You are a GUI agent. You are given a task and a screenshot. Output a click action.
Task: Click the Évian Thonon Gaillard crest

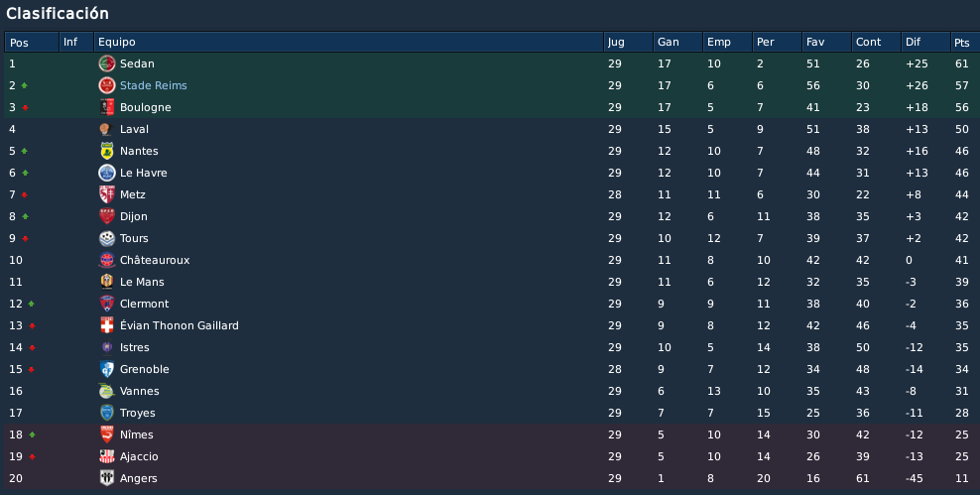tap(107, 325)
